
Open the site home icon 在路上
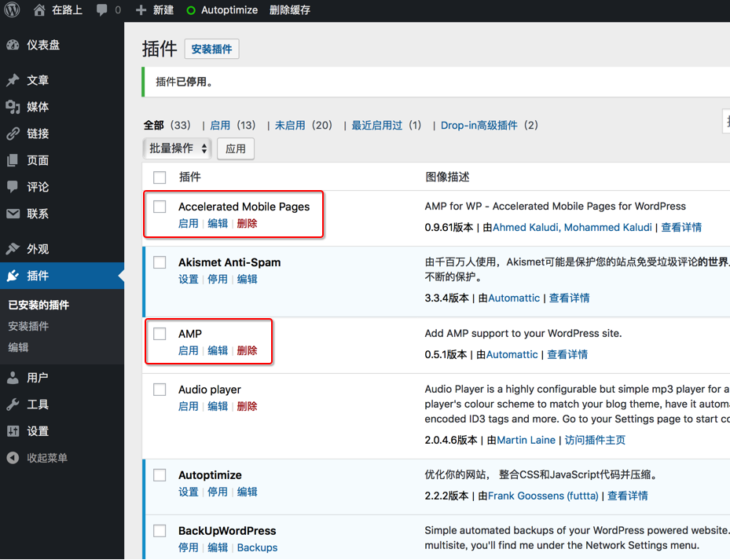(x=39, y=9)
